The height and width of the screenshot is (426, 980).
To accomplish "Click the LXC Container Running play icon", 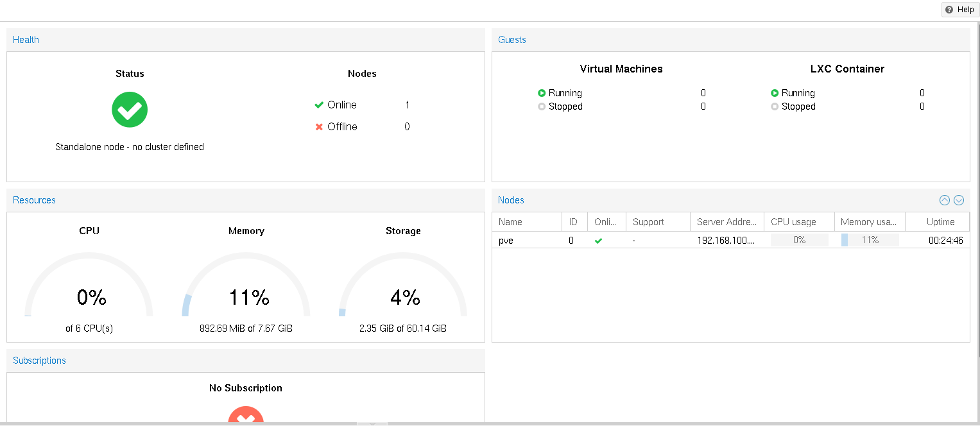I will (775, 93).
